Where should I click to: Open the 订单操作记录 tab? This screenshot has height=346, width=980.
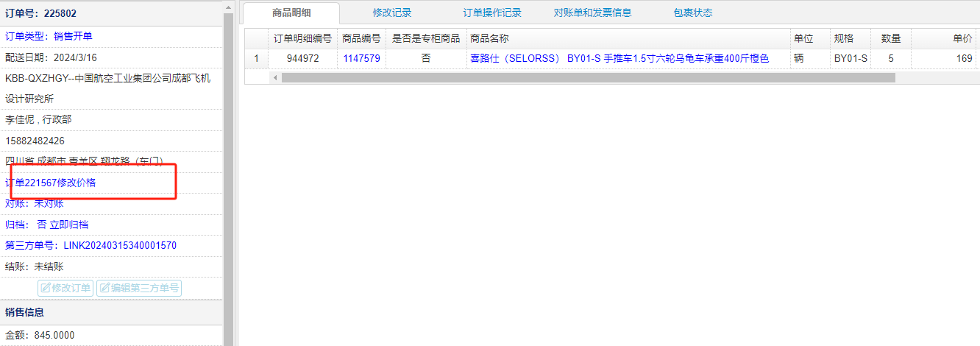(x=492, y=13)
